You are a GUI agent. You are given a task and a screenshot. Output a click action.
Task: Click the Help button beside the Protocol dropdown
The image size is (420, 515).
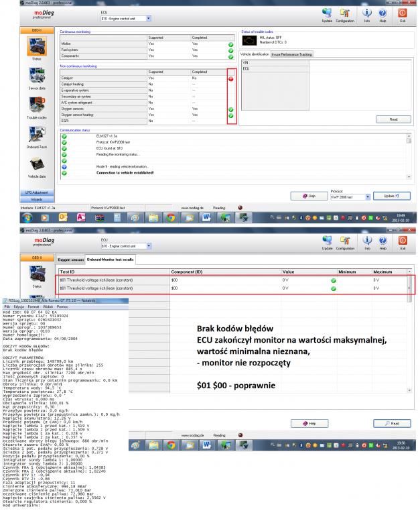point(309,196)
